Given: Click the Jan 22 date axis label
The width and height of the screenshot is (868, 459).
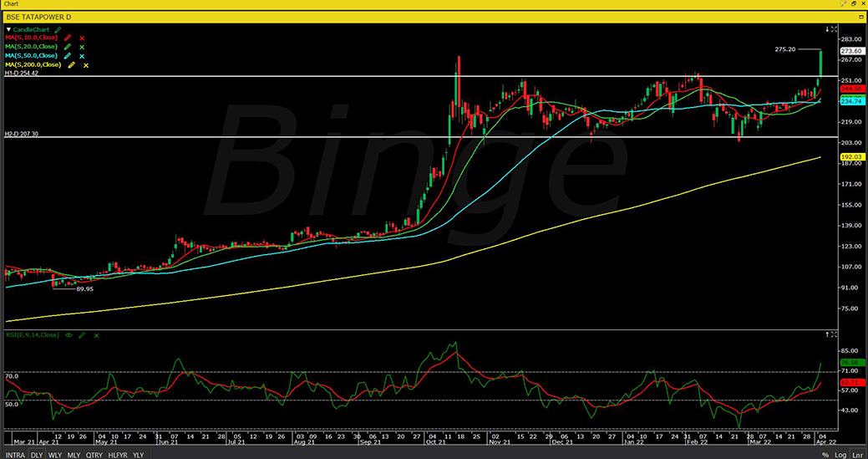Looking at the screenshot, I should 632,442.
